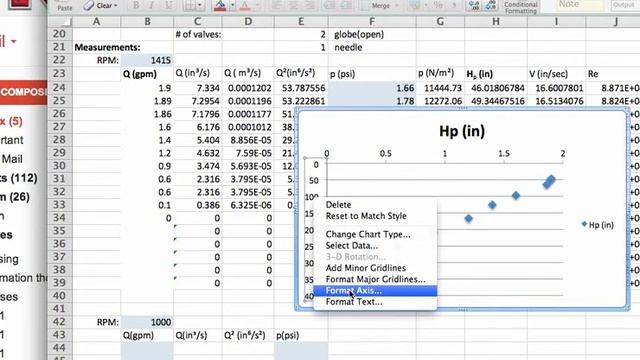Image resolution: width=640 pixels, height=360 pixels.
Task: Choose Reset to Match Style
Action: [366, 216]
